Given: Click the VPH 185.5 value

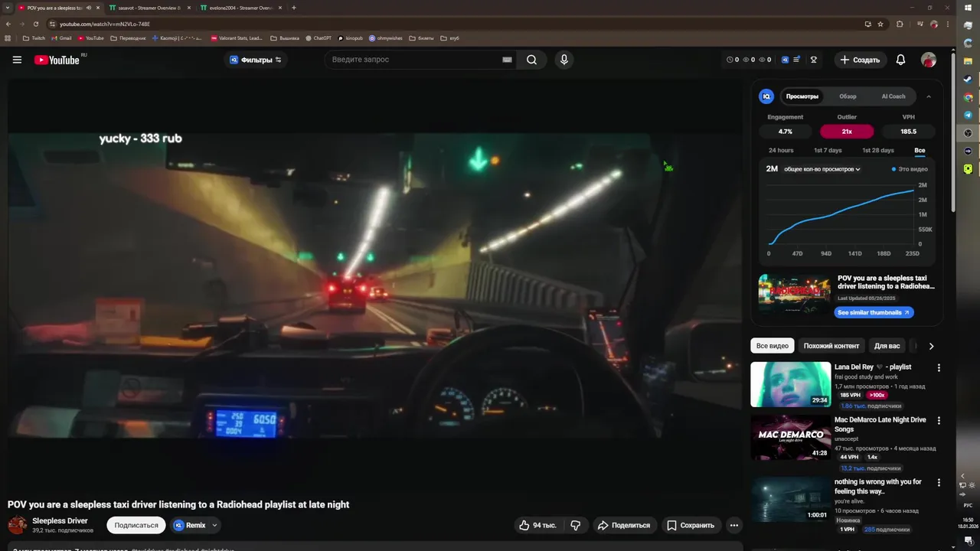Looking at the screenshot, I should [x=909, y=132].
